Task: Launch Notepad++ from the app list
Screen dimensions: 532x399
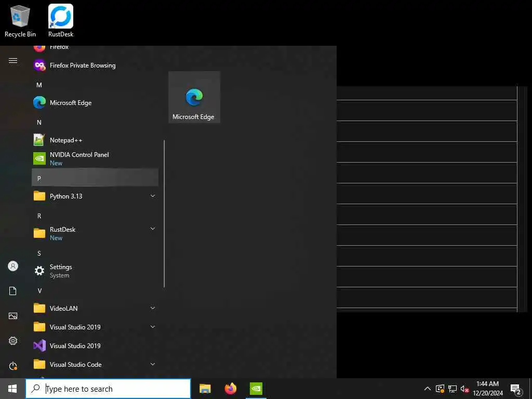Action: (x=95, y=140)
